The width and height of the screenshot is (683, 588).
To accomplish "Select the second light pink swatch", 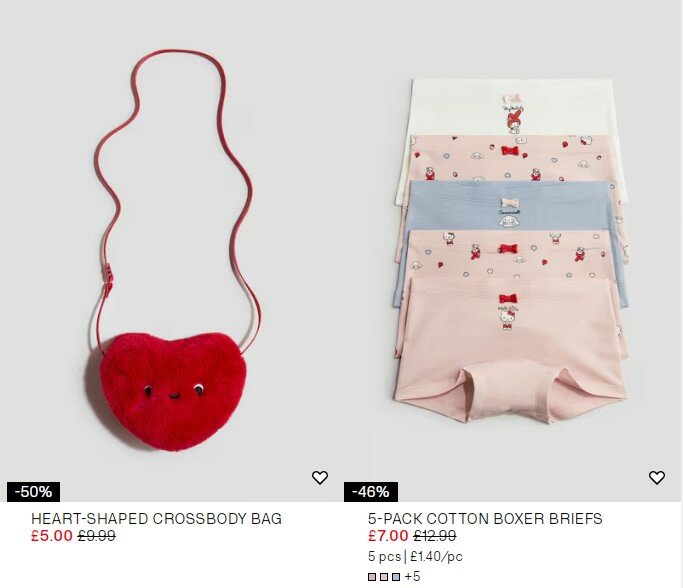I will pyautogui.click(x=384, y=577).
